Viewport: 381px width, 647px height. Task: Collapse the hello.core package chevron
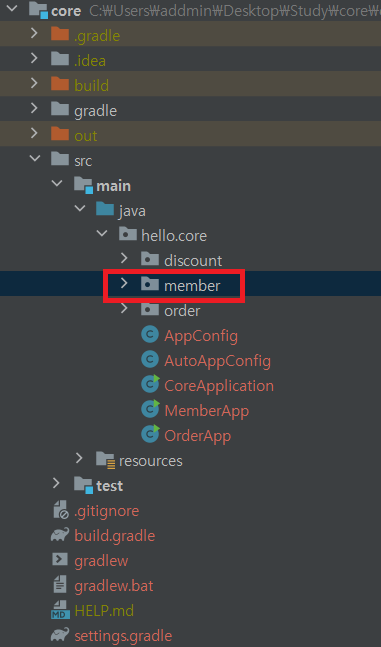(102, 233)
